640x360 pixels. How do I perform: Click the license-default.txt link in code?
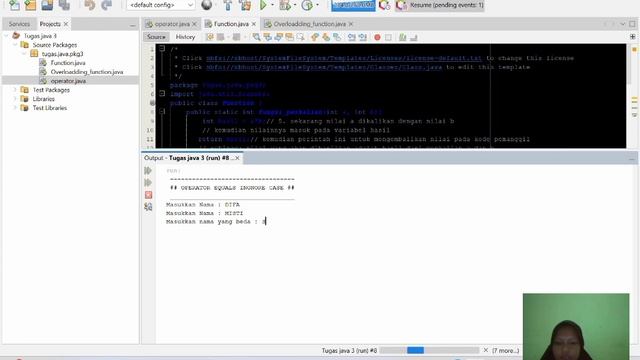pyautogui.click(x=344, y=58)
